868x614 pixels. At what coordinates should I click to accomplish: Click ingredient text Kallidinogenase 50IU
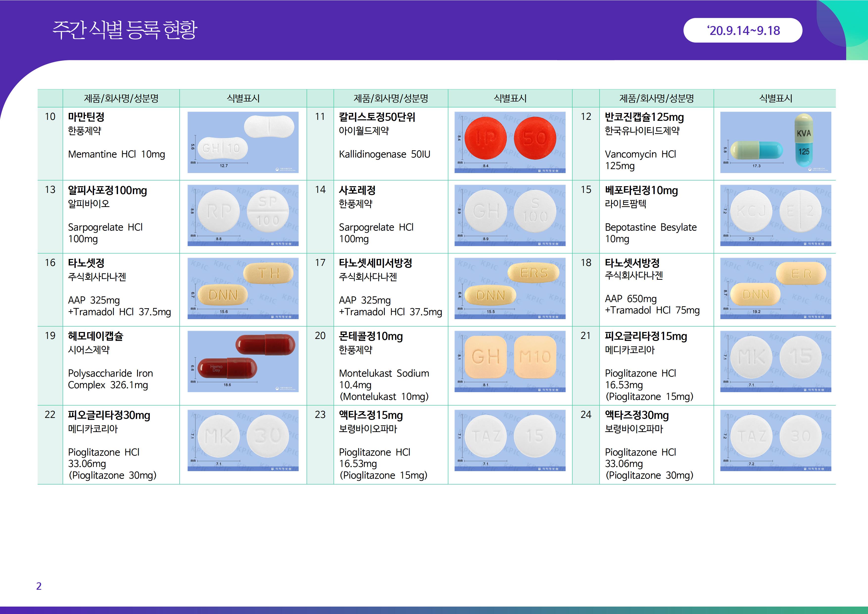coord(384,154)
